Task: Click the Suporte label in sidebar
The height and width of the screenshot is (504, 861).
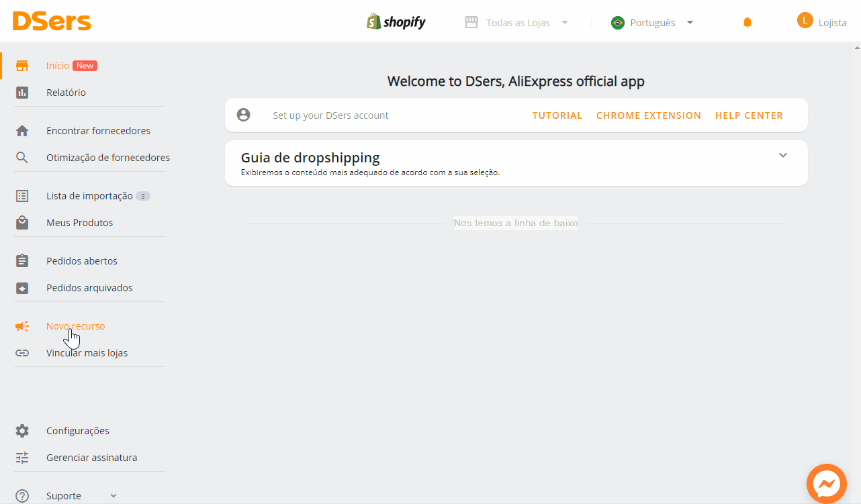Action: (x=64, y=496)
